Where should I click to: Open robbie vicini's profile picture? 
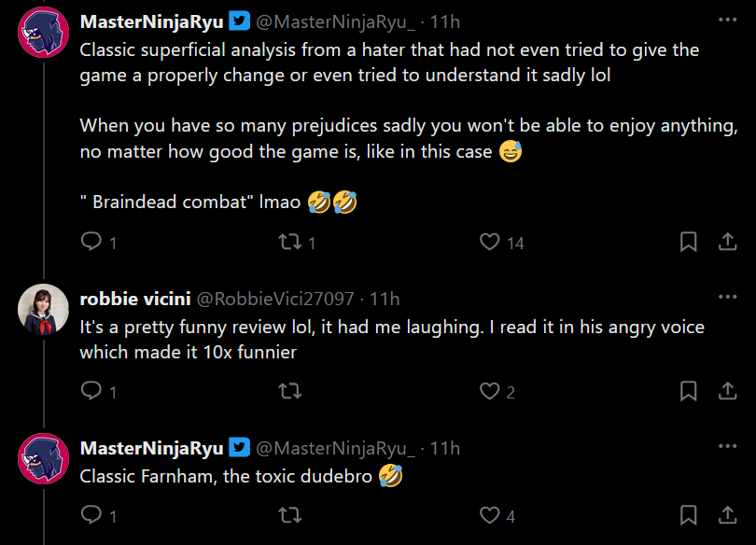(x=43, y=309)
